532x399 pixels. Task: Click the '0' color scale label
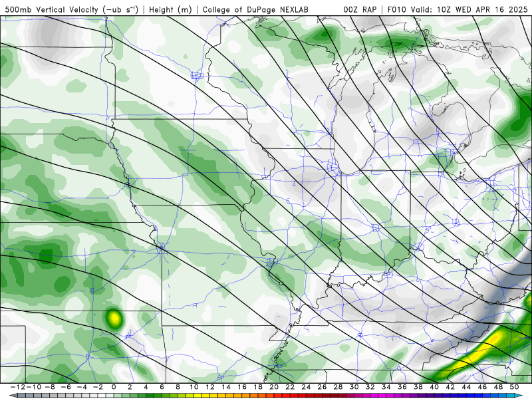114,387
